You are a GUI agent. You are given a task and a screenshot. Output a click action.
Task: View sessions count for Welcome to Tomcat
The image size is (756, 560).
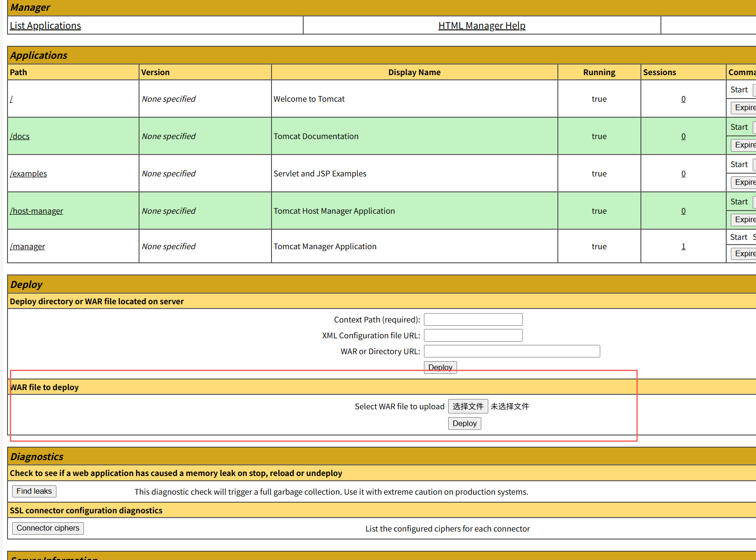coord(683,99)
